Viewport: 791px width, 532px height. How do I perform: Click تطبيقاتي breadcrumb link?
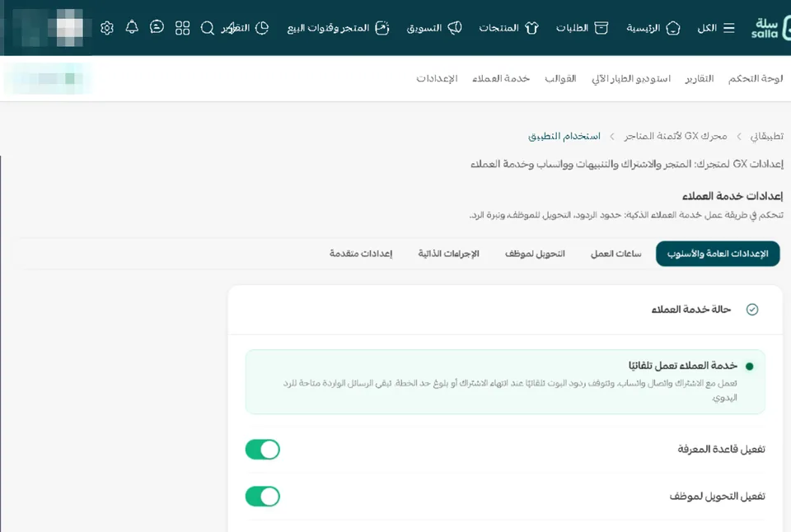(x=766, y=136)
